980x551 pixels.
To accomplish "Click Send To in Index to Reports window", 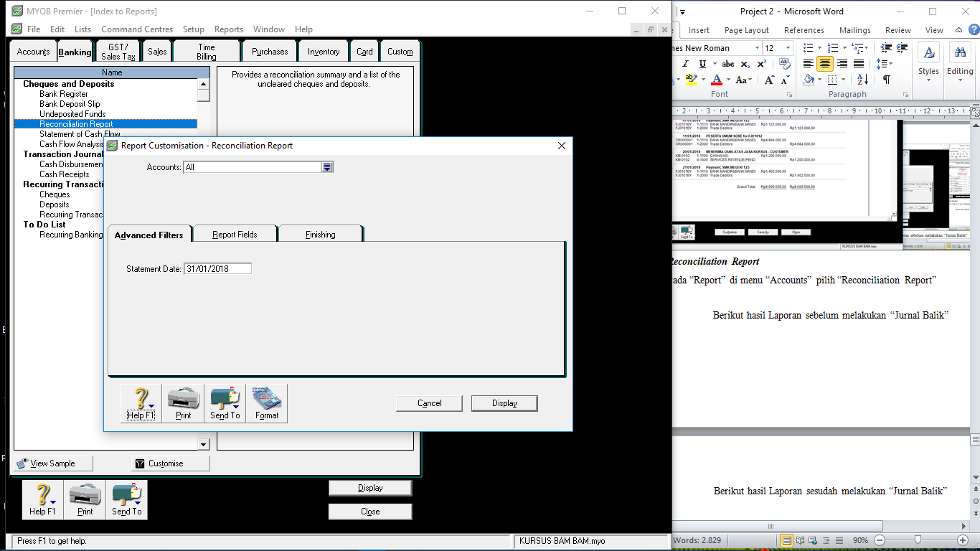I will click(127, 499).
